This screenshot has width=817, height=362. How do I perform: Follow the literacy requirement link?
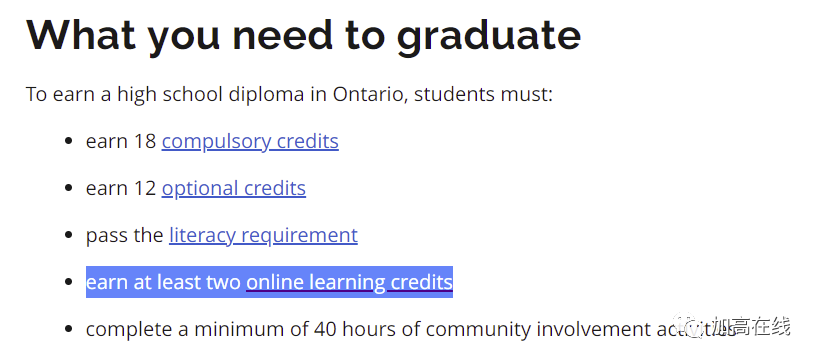click(x=263, y=235)
